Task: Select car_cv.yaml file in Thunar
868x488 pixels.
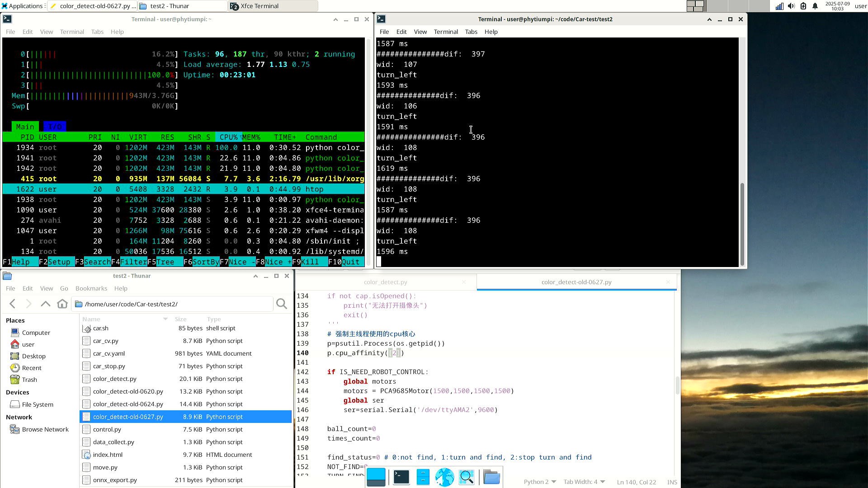Action: (x=185, y=353)
